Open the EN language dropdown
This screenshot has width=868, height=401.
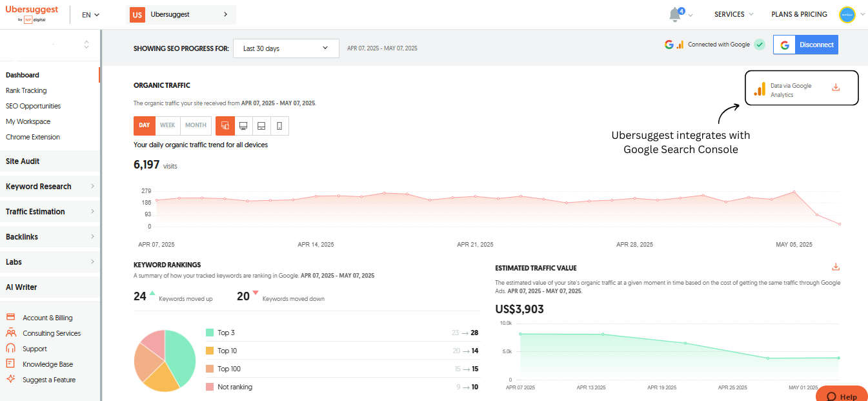coord(90,14)
